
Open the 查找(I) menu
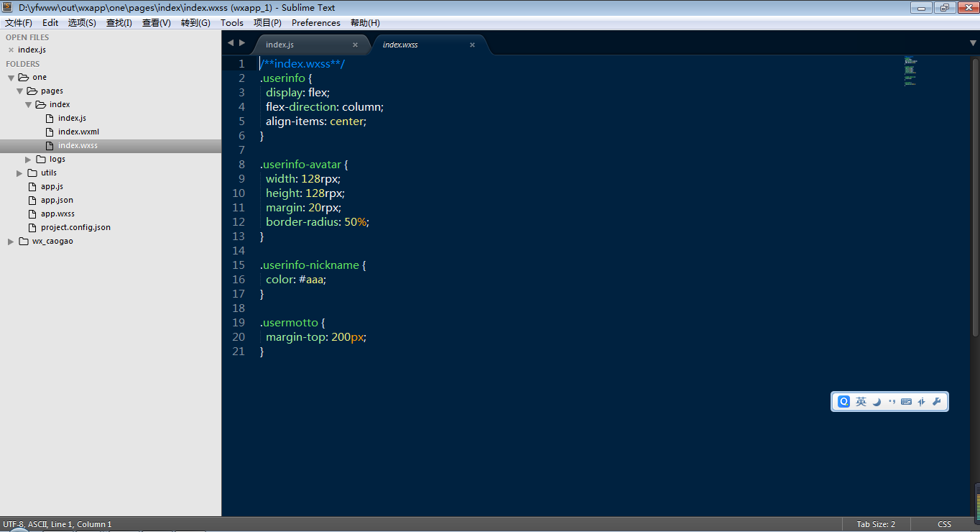click(119, 23)
